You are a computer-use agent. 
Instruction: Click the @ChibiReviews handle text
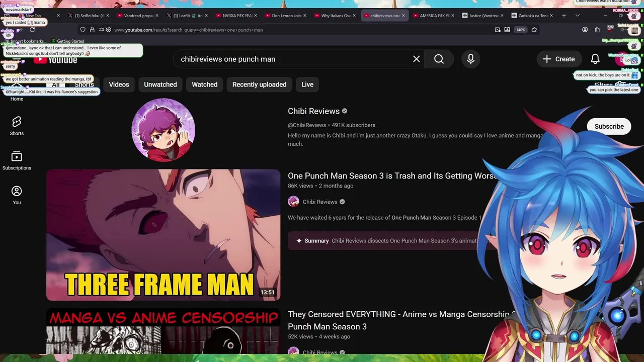pos(307,125)
